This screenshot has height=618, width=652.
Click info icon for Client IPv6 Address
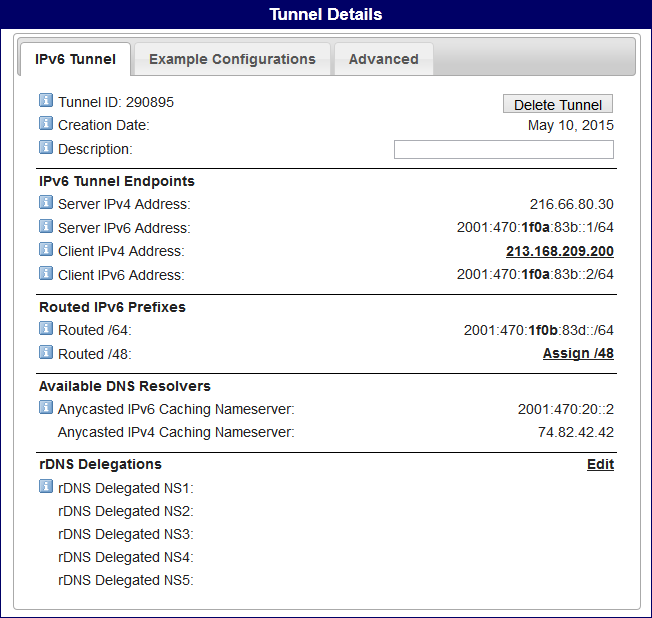pyautogui.click(x=46, y=273)
